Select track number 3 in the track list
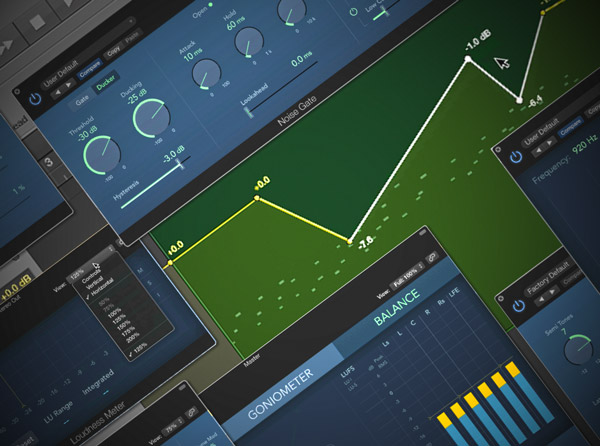Screen dimensions: 600x446 tap(49, 162)
